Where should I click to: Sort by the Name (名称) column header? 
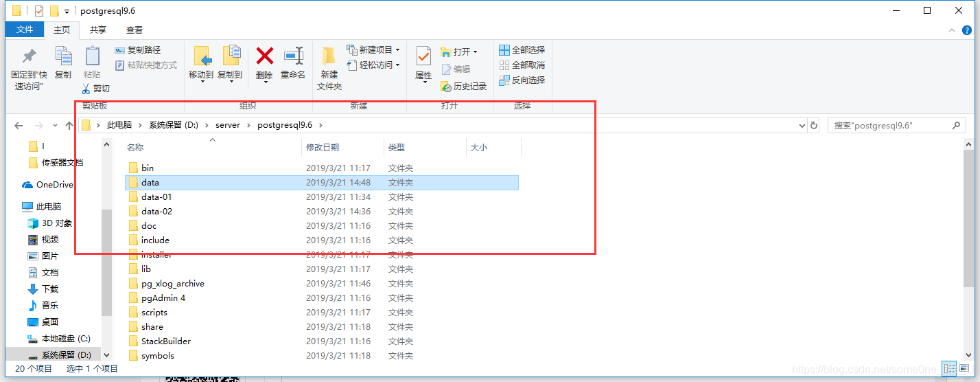(x=212, y=147)
